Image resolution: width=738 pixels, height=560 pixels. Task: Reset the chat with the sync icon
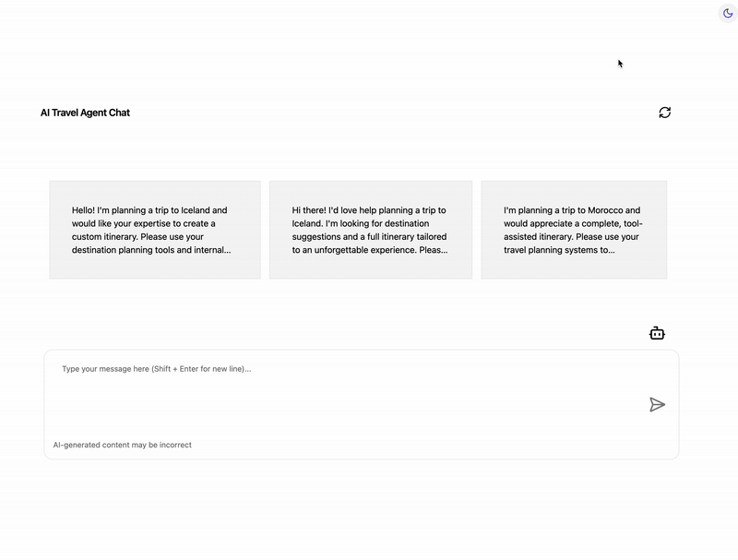(664, 113)
